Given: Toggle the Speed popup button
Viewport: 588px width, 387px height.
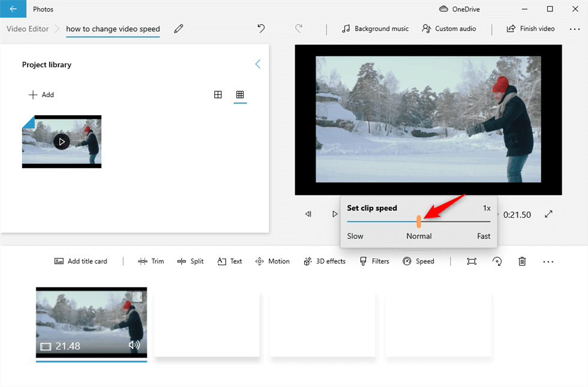Looking at the screenshot, I should point(418,262).
